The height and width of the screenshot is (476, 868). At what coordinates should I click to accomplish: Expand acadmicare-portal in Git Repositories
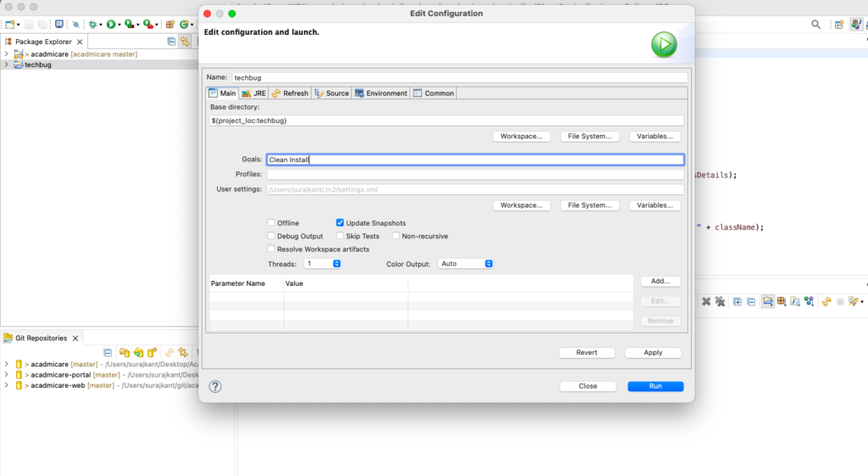point(6,375)
